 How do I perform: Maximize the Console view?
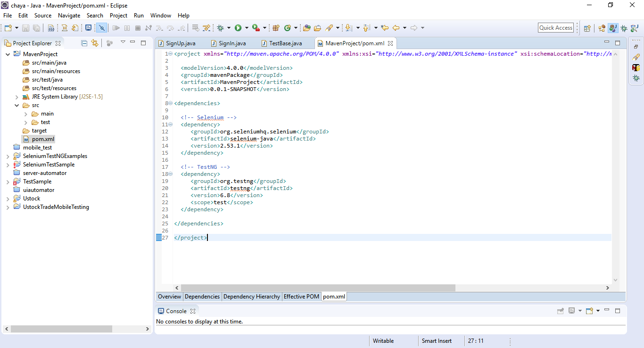tap(618, 311)
